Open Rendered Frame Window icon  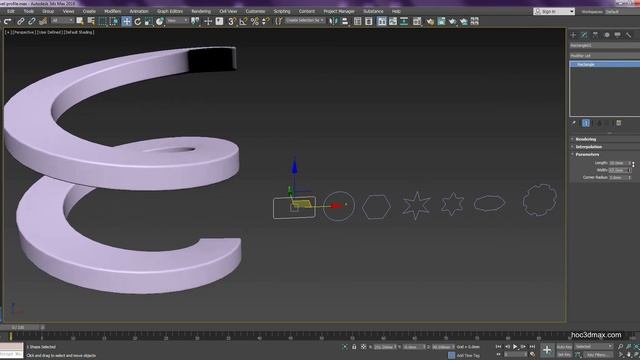(x=441, y=21)
